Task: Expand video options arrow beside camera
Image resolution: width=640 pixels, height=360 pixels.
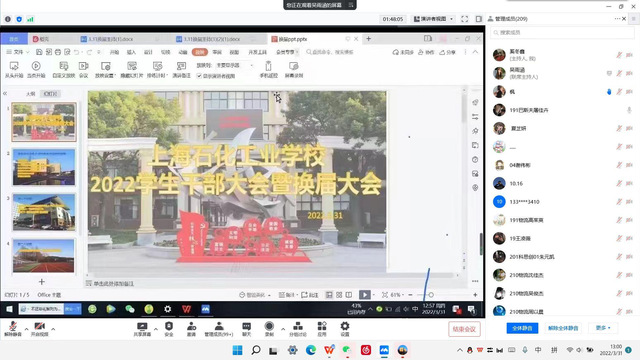Action: (53, 329)
